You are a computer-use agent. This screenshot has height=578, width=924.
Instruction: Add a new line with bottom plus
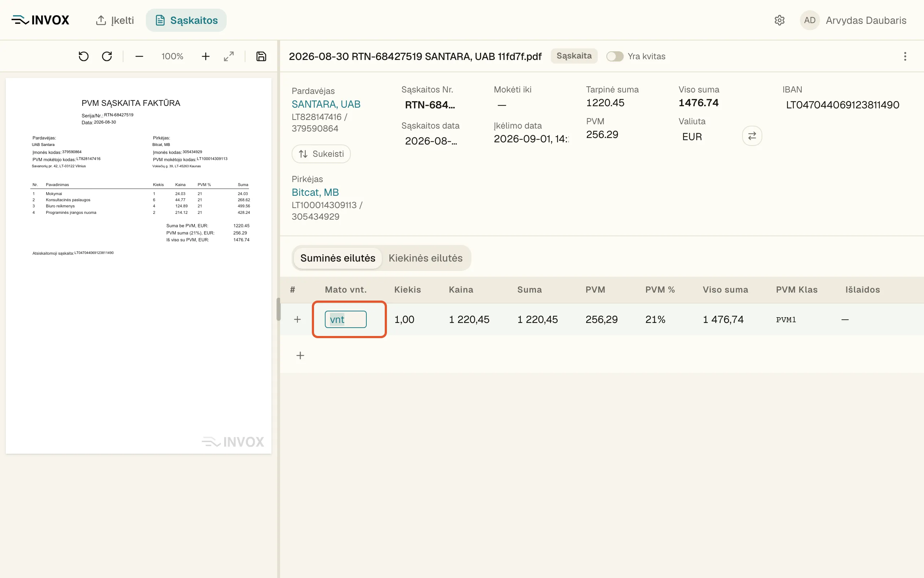click(301, 355)
